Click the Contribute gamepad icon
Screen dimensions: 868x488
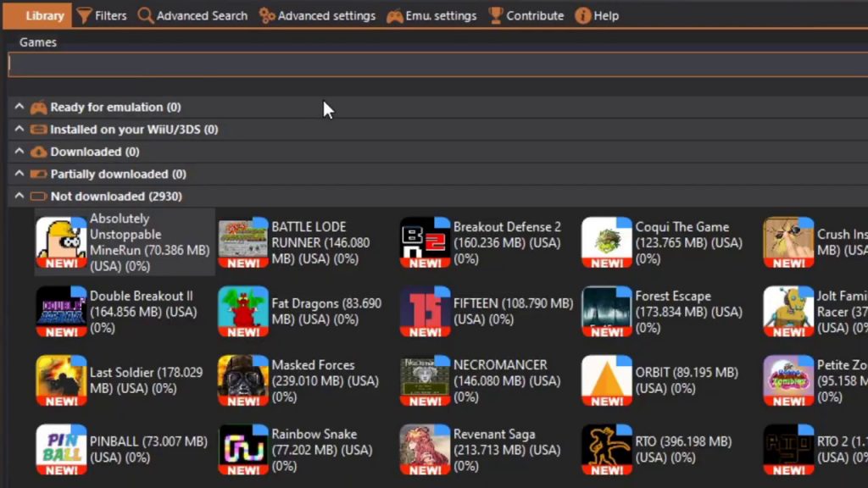click(x=494, y=15)
